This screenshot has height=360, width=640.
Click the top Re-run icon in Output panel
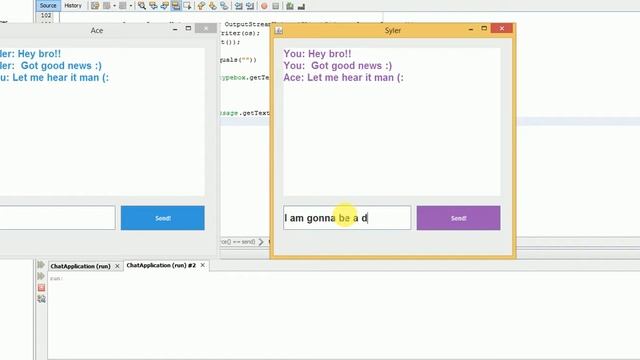pos(41,265)
